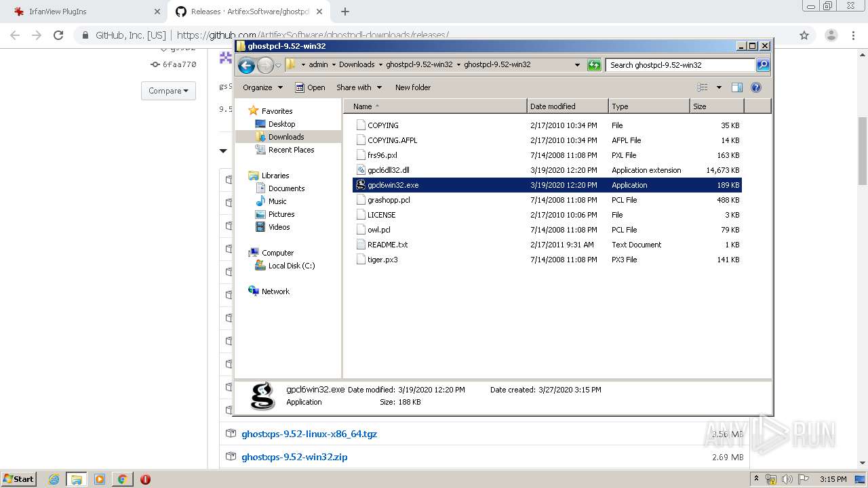This screenshot has height=488, width=868.
Task: Sort by Type column header
Action: point(649,106)
